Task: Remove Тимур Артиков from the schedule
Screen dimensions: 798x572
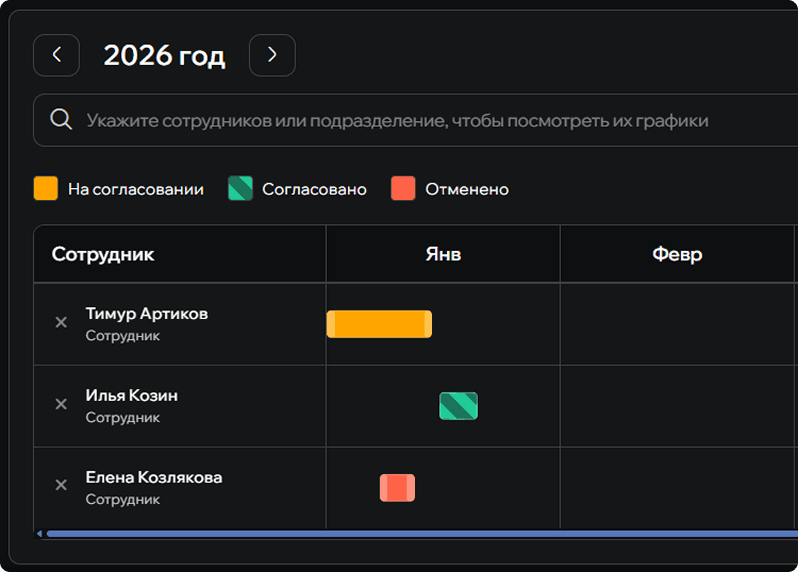Action: point(61,322)
